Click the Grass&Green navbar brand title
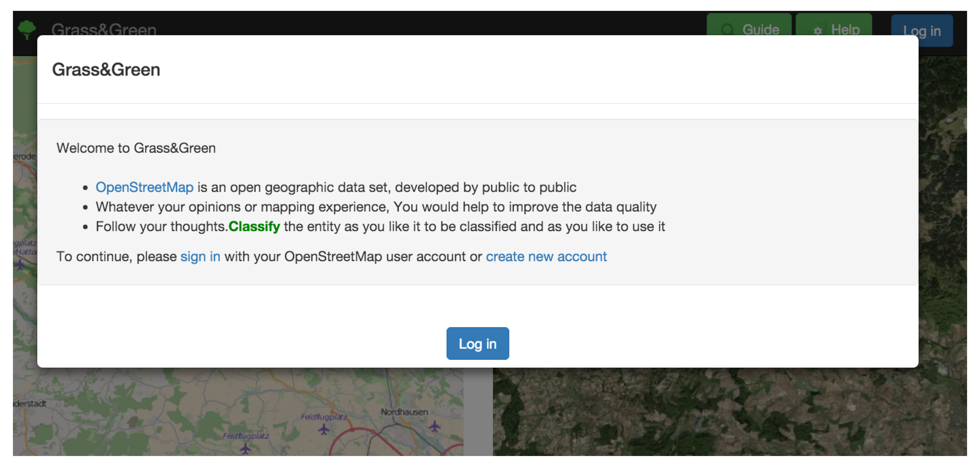This screenshot has width=980, height=471. 104,29
